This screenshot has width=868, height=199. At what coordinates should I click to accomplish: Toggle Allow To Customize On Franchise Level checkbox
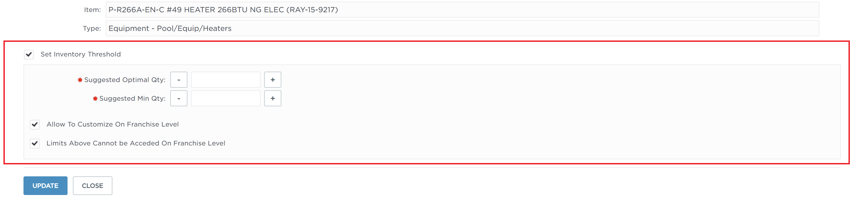(35, 125)
